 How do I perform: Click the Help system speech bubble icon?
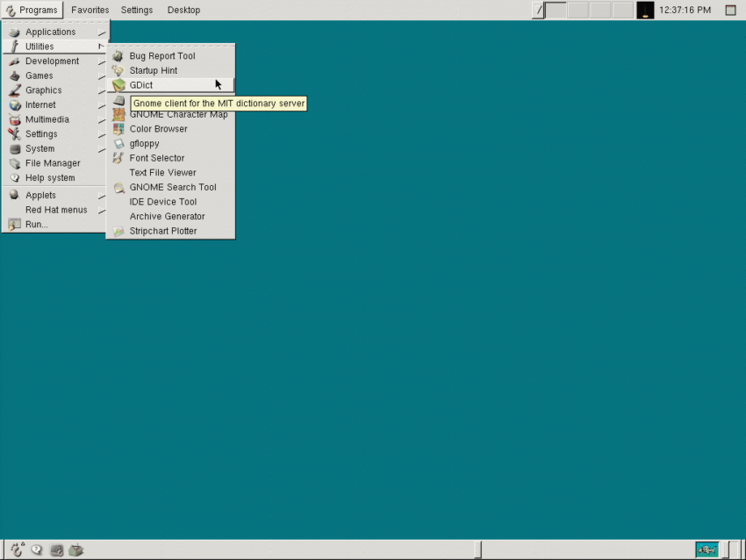pyautogui.click(x=15, y=178)
